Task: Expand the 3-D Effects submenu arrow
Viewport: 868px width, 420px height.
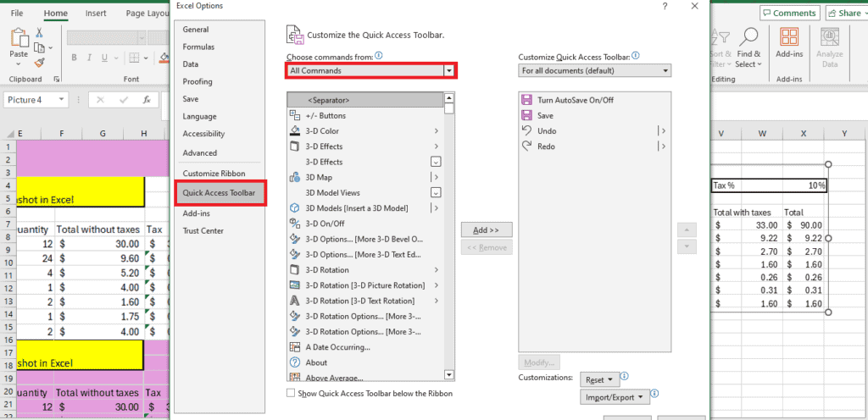Action: pos(437,146)
